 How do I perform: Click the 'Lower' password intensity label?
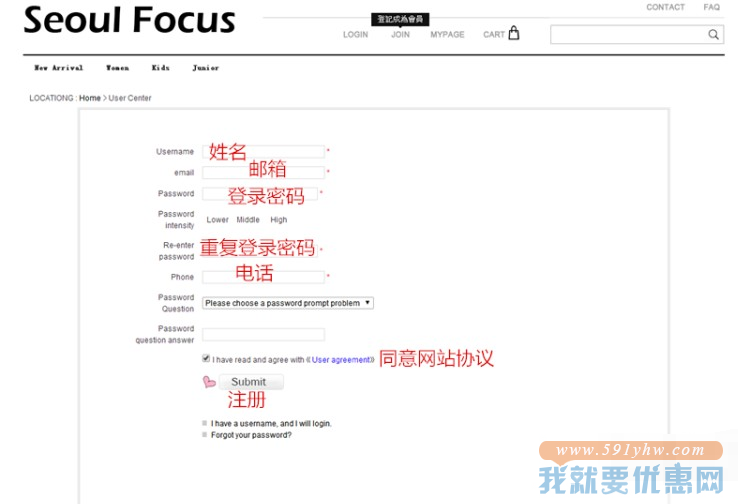pyautogui.click(x=217, y=220)
